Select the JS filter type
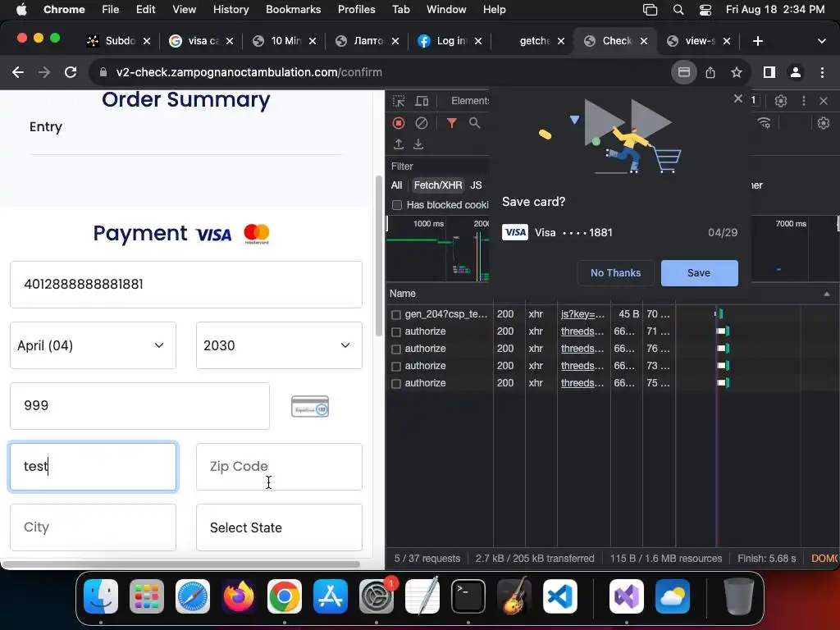The width and height of the screenshot is (840, 630). pyautogui.click(x=476, y=185)
